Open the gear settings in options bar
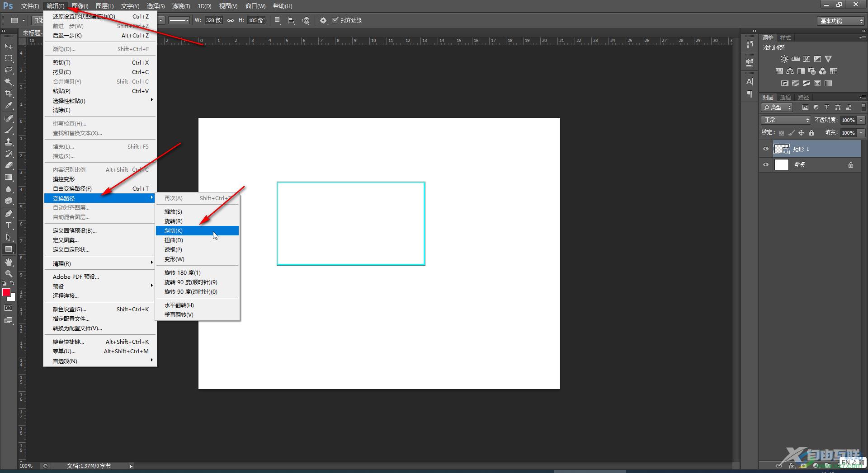The height and width of the screenshot is (473, 868). tap(323, 20)
